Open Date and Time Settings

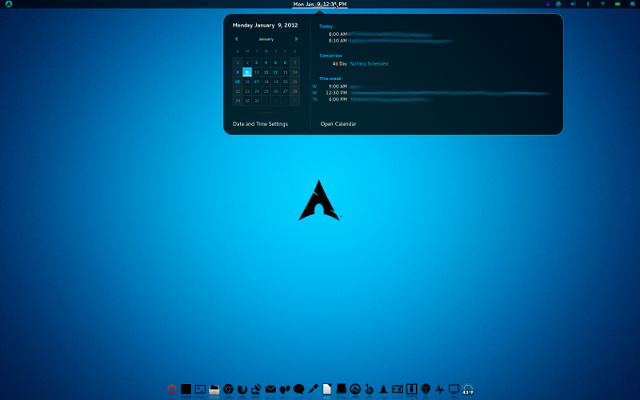click(x=260, y=124)
